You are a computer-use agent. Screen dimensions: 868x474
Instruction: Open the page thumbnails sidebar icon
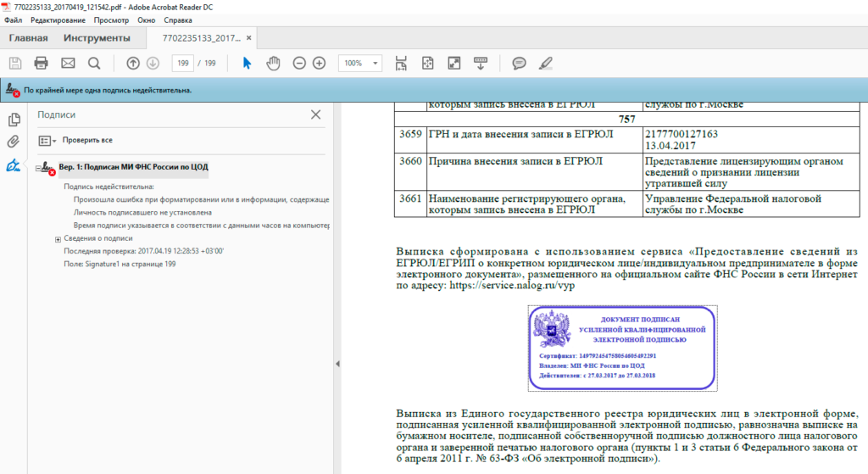(x=14, y=119)
